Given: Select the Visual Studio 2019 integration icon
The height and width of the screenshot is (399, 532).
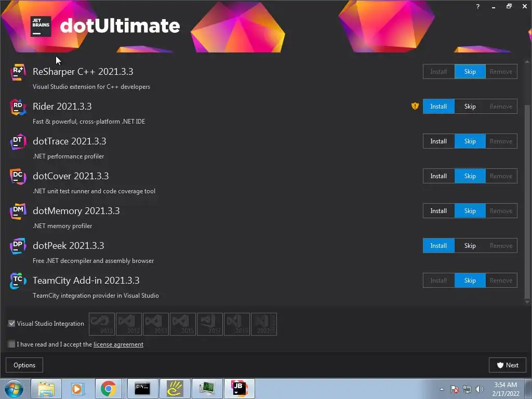Looking at the screenshot, I should click(236, 324).
